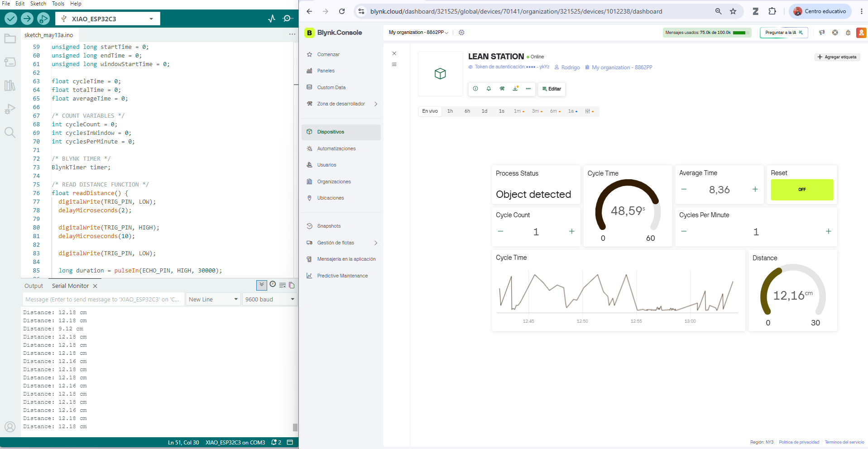
Task: Open the New Line ending dropdown
Action: click(213, 299)
